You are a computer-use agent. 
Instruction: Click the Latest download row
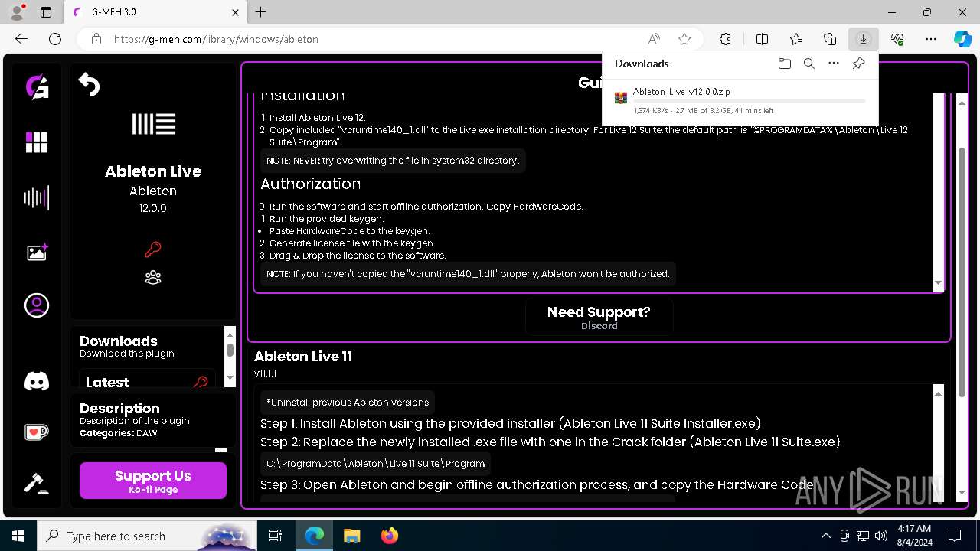(x=147, y=379)
